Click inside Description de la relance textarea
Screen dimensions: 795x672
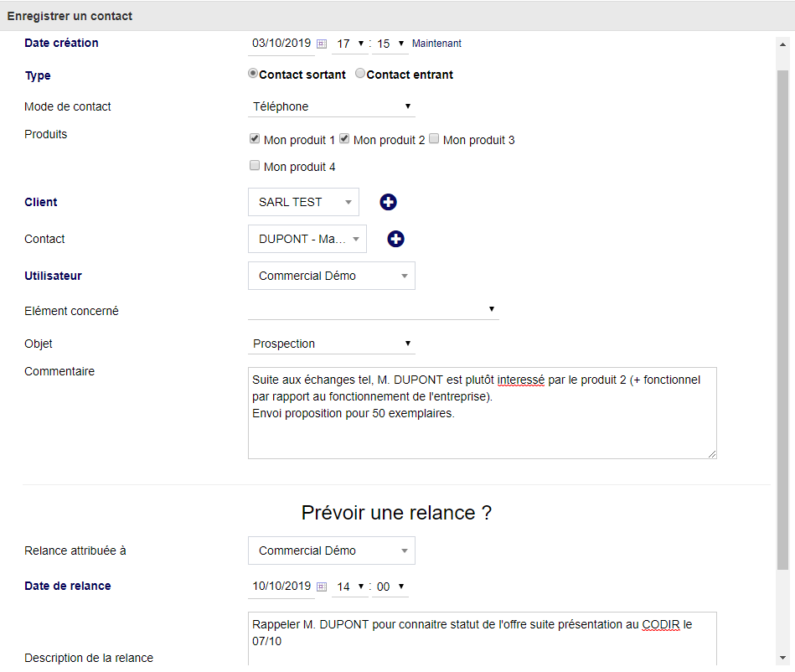(483, 639)
